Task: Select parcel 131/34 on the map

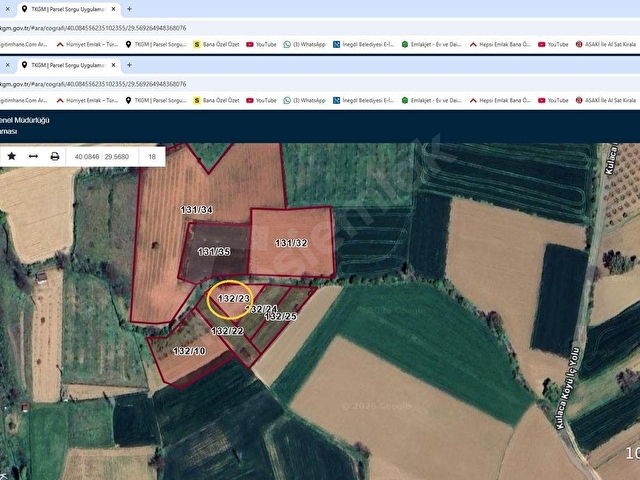Action: coord(196,210)
